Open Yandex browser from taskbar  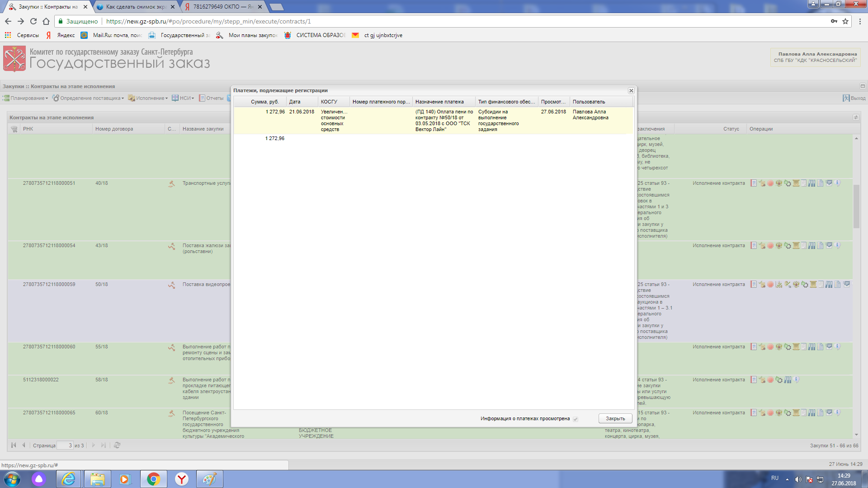(x=182, y=479)
